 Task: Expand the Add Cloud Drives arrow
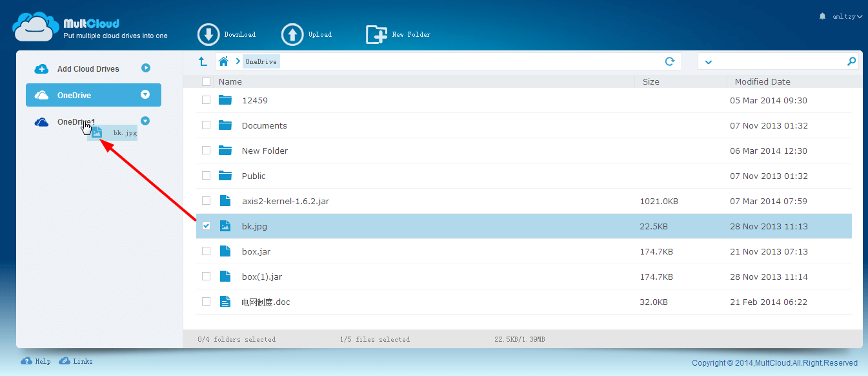pyautogui.click(x=146, y=68)
